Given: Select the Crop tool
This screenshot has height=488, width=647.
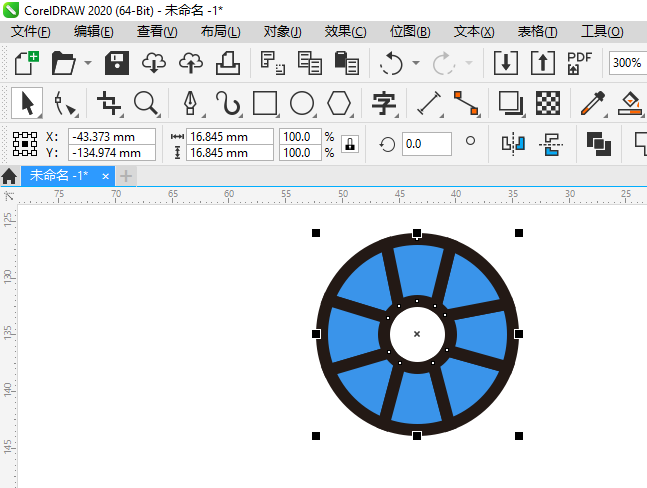Looking at the screenshot, I should 109,103.
